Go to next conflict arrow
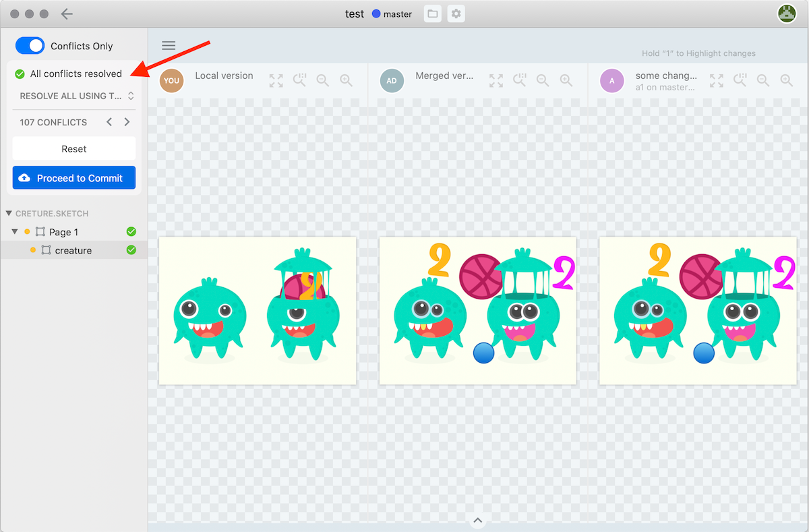Image resolution: width=809 pixels, height=532 pixels. pos(127,122)
